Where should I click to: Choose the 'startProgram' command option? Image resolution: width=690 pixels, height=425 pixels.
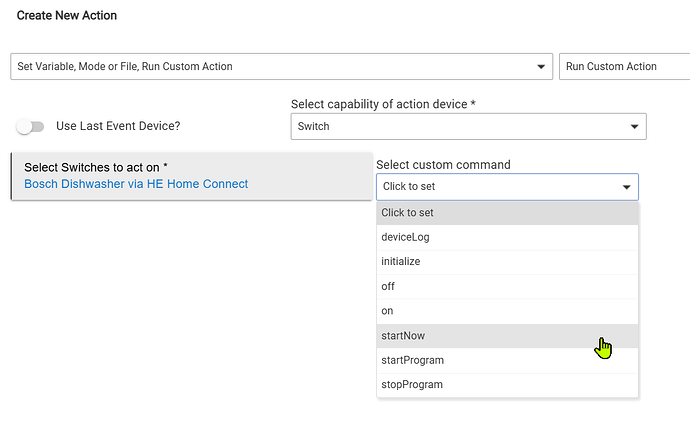pos(506,360)
